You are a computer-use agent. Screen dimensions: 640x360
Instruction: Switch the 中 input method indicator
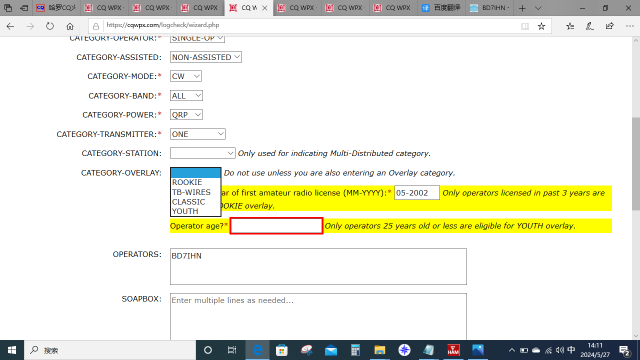[571, 350]
